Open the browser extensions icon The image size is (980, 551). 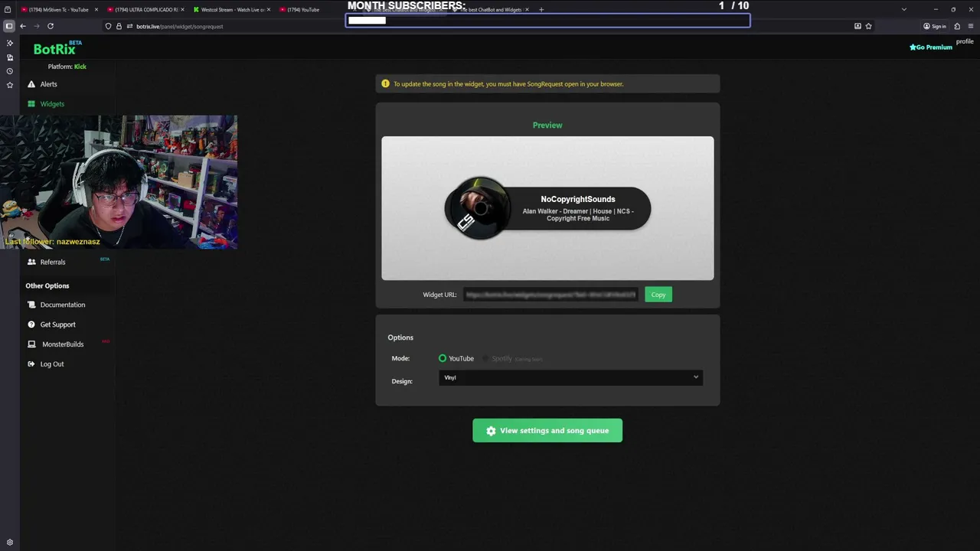click(x=957, y=26)
